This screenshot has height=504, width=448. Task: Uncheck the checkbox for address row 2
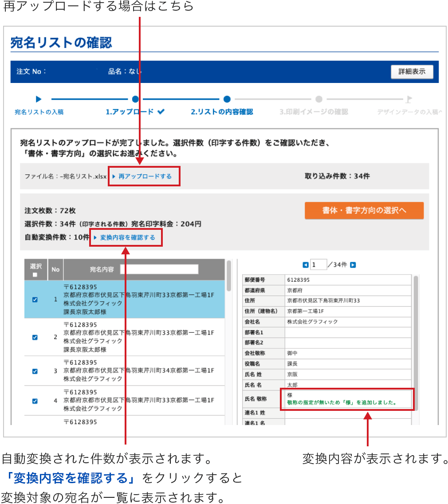35,337
